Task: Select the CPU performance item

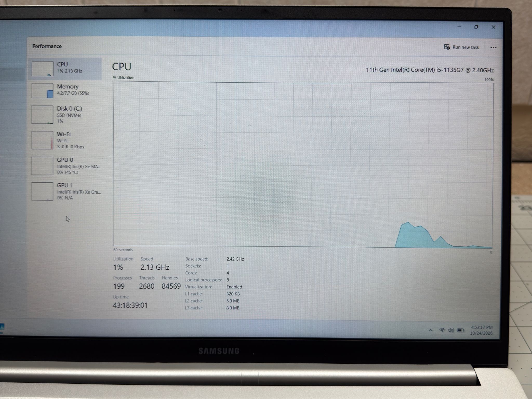Action: tap(65, 69)
